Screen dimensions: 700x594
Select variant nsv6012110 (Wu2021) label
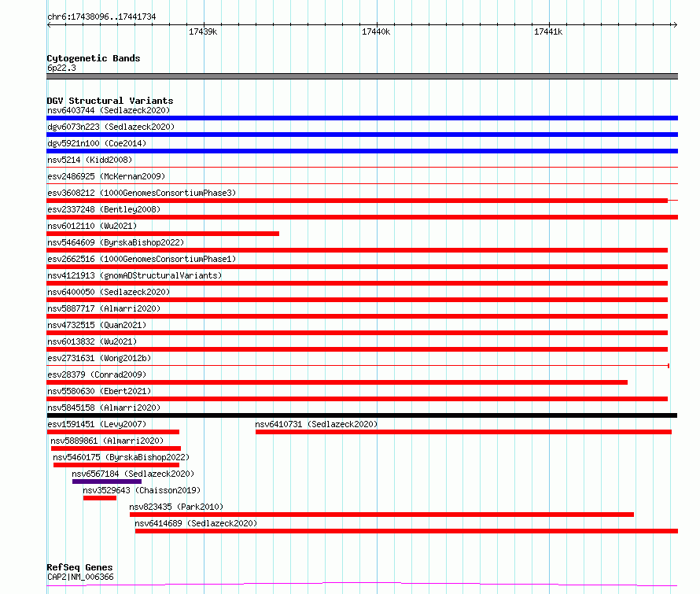[92, 226]
